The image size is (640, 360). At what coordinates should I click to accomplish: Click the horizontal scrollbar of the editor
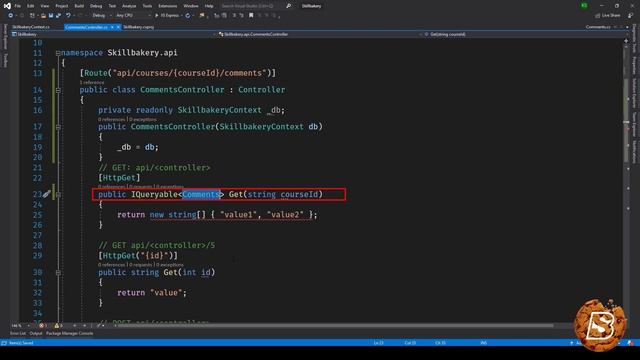pyautogui.click(x=335, y=326)
